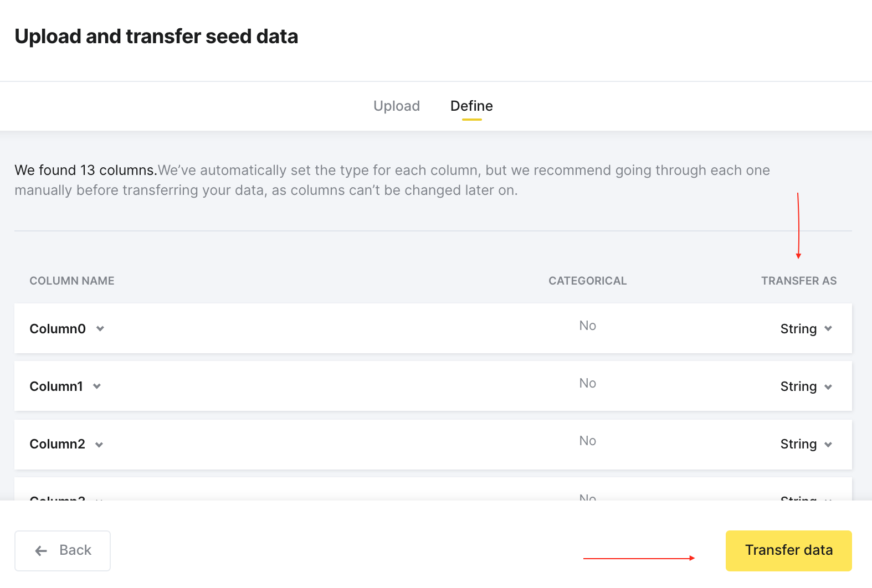Click the left arrow icon in Back button
872x588 pixels.
click(x=41, y=550)
